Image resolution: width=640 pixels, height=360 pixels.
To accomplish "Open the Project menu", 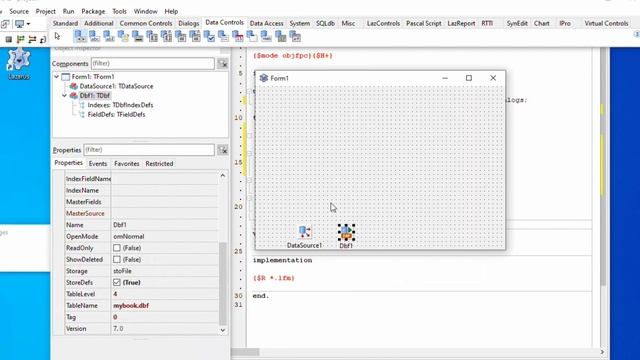I will pos(45,11).
